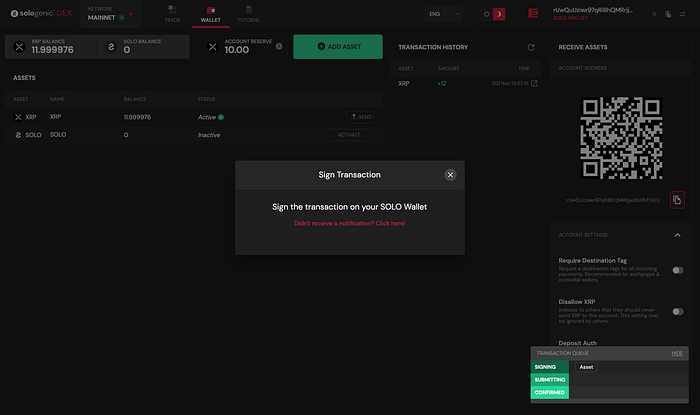Click the STATUS column header
Screen dimensions: 700x415
point(206,99)
